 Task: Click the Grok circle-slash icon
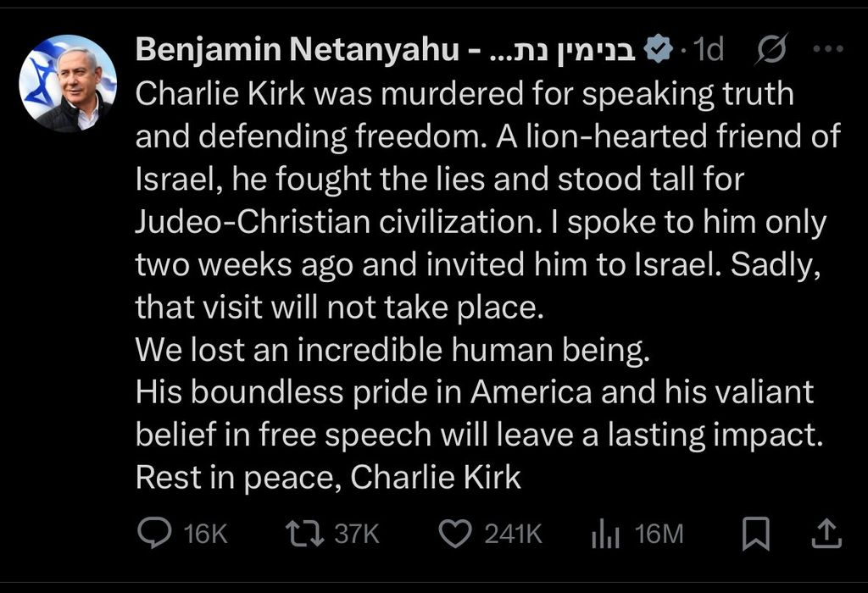(x=771, y=51)
